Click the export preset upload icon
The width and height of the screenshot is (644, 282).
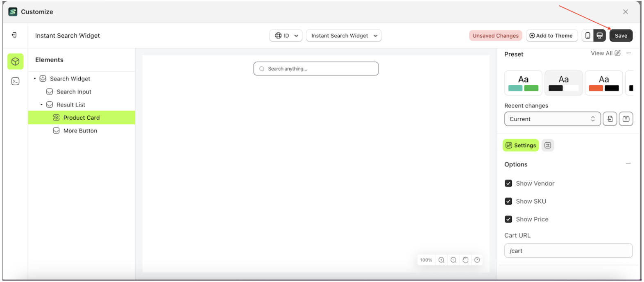pos(626,119)
